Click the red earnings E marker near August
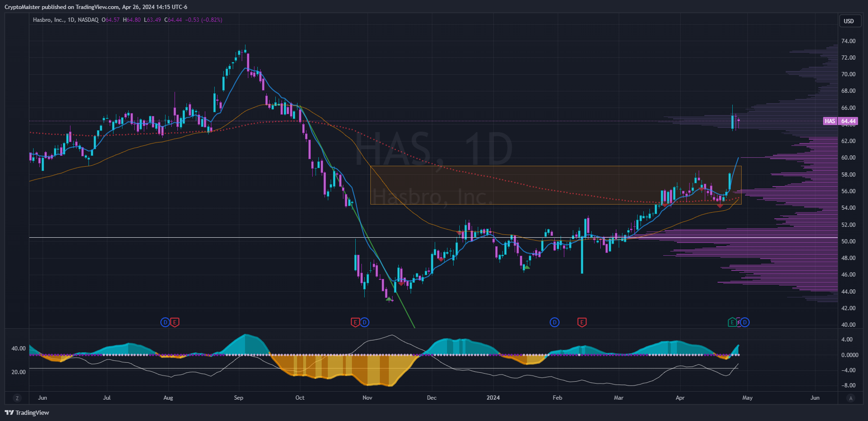868x421 pixels. pos(175,322)
